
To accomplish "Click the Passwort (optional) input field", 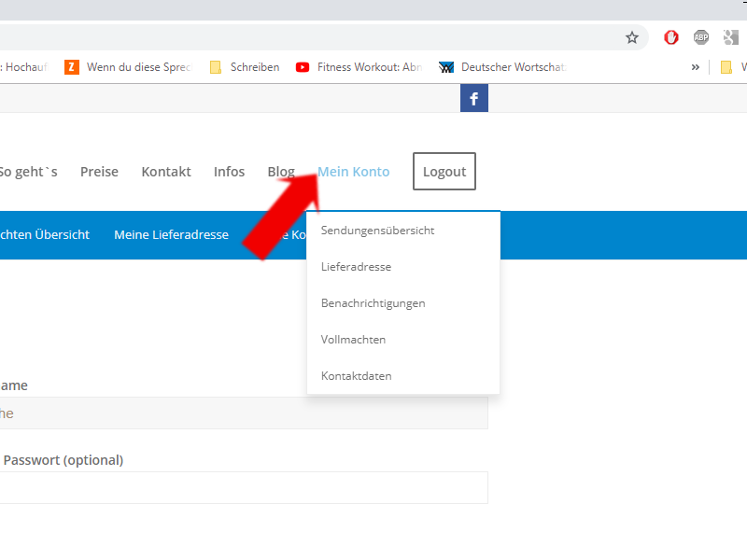I will 243,487.
